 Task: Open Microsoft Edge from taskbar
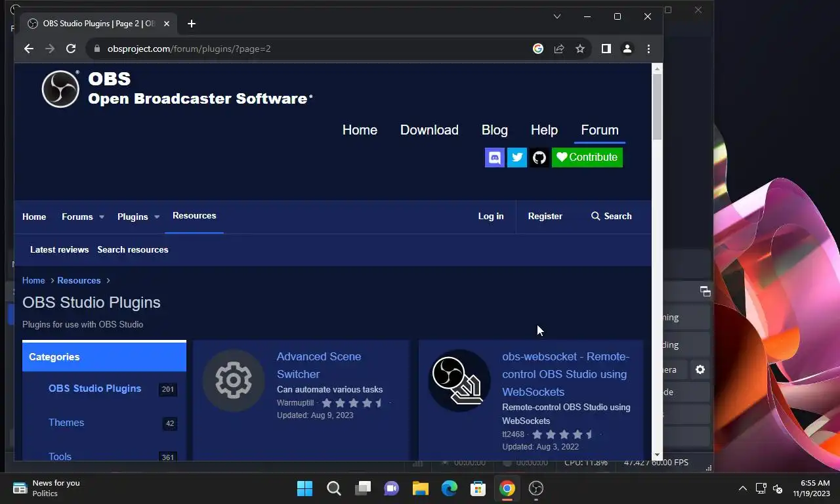[450, 488]
